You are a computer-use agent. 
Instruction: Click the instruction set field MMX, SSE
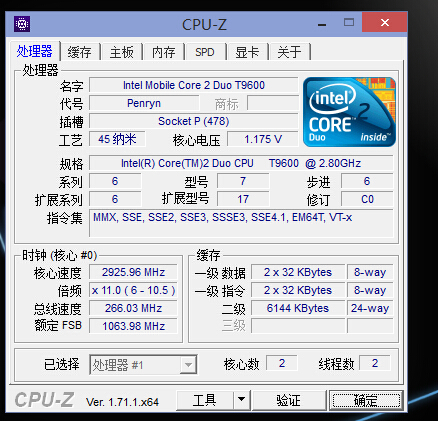coord(241,223)
